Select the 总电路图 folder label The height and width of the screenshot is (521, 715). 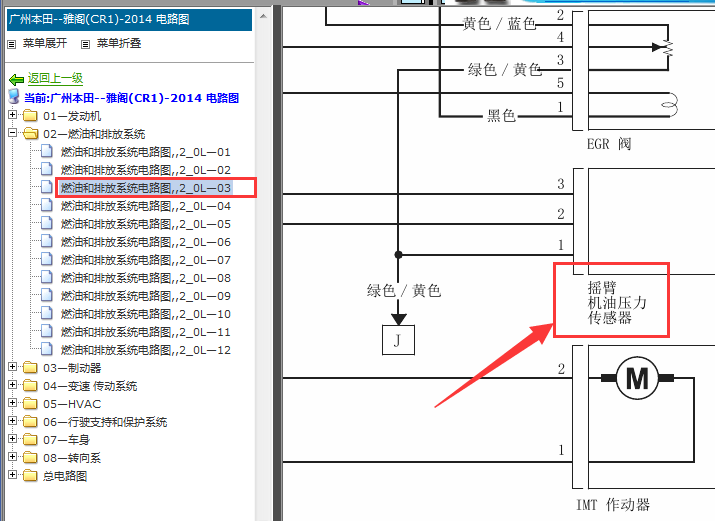point(65,476)
